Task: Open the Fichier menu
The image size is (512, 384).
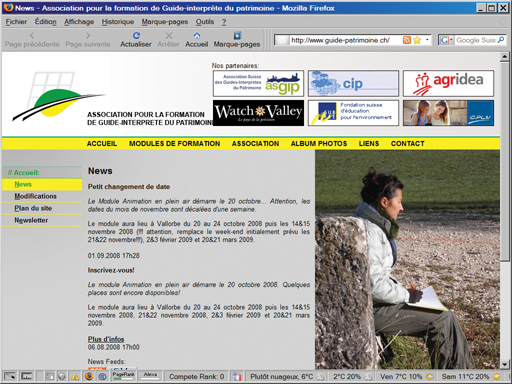Action: tap(16, 22)
